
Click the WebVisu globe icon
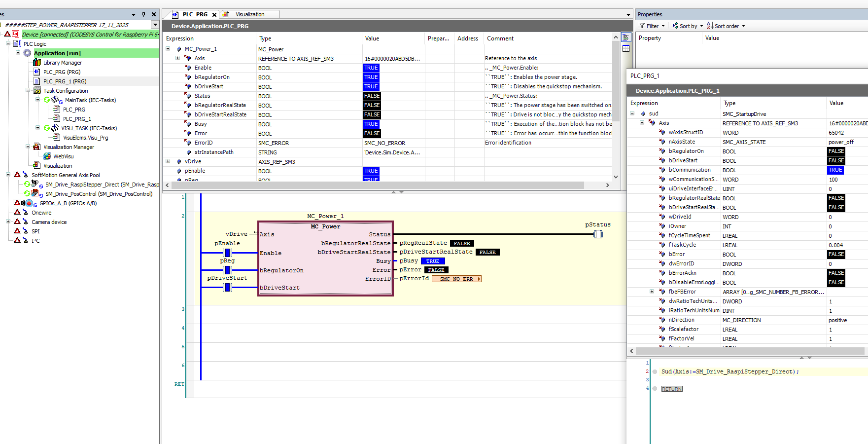47,156
